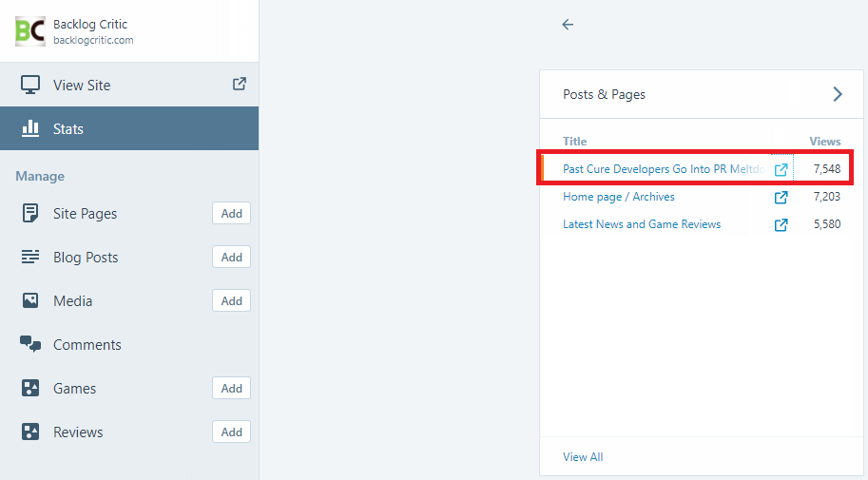Viewport: 868px width, 480px height.
Task: Open Home page / Archives external link icon
Action: pyautogui.click(x=781, y=197)
